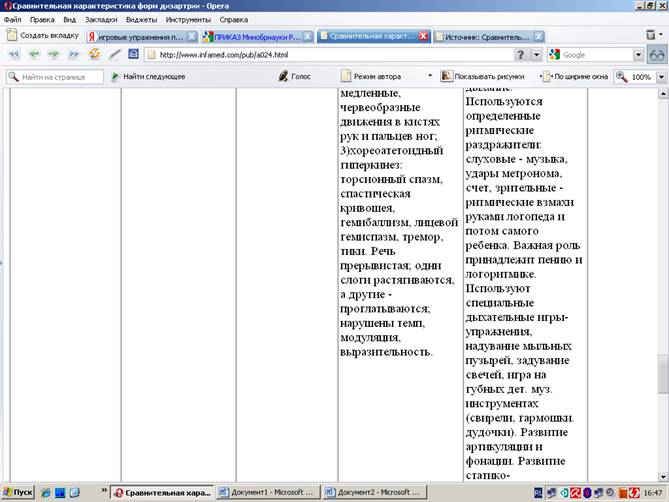Click the Rewind navigation icon
Screen dimensions: 669x502
click(13, 54)
